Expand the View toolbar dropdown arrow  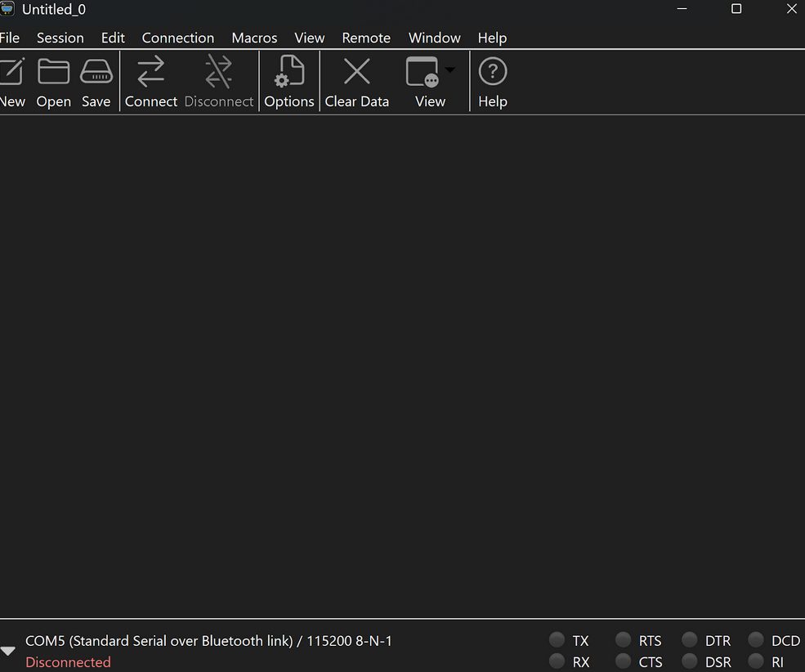click(449, 69)
